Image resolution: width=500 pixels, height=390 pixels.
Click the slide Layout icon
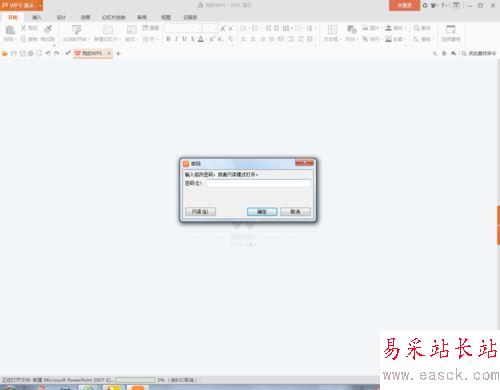[131, 30]
